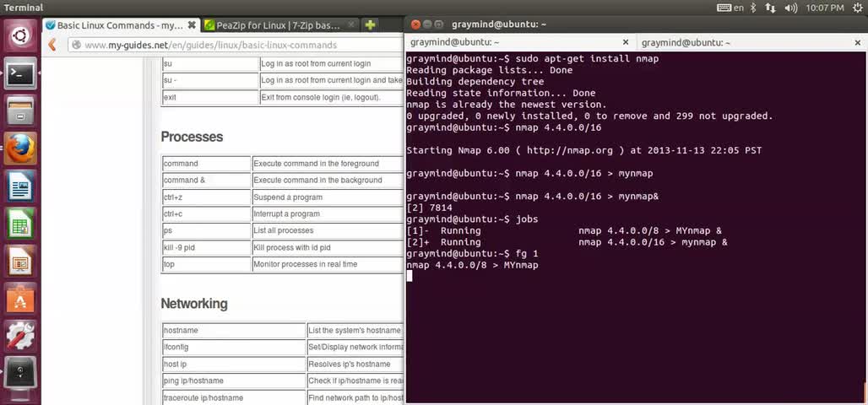Image resolution: width=868 pixels, height=405 pixels.
Task: Open a new browser tab with plus
Action: click(x=371, y=25)
